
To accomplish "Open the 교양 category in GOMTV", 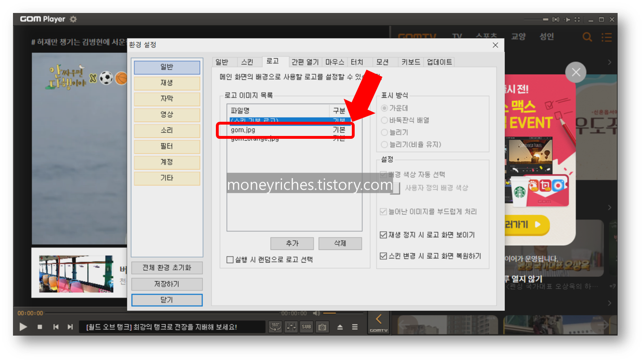I will click(518, 37).
